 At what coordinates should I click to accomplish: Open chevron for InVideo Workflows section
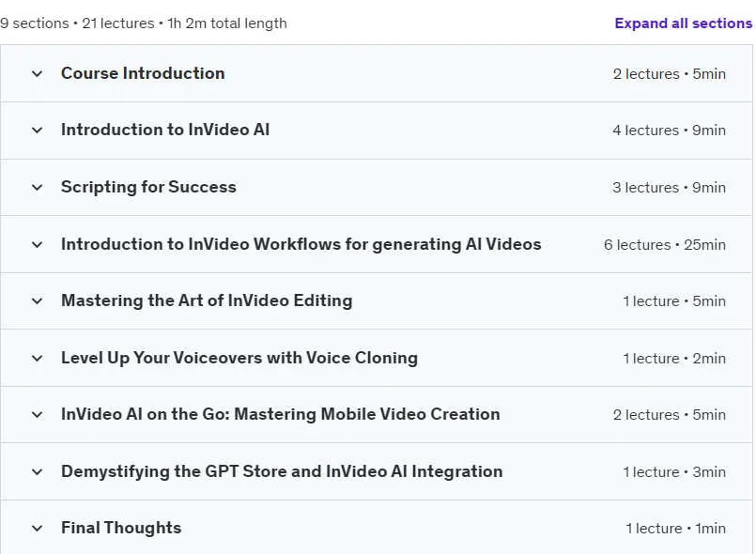click(x=38, y=244)
